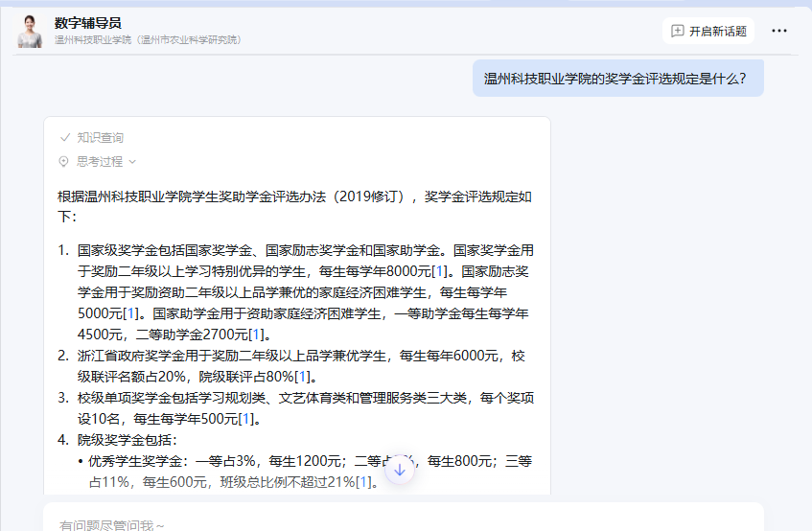This screenshot has height=531, width=812.
Task: Click the user question bubble about 奖学金评选规定
Action: click(617, 79)
